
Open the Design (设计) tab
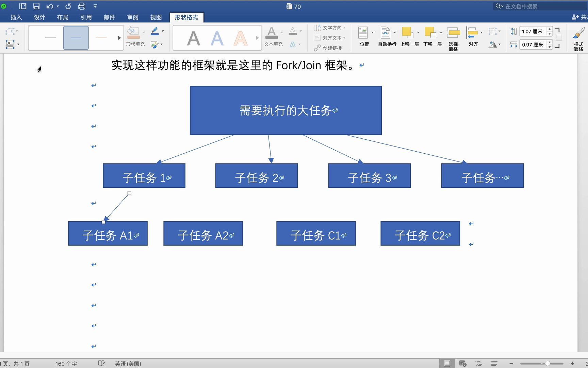click(39, 17)
